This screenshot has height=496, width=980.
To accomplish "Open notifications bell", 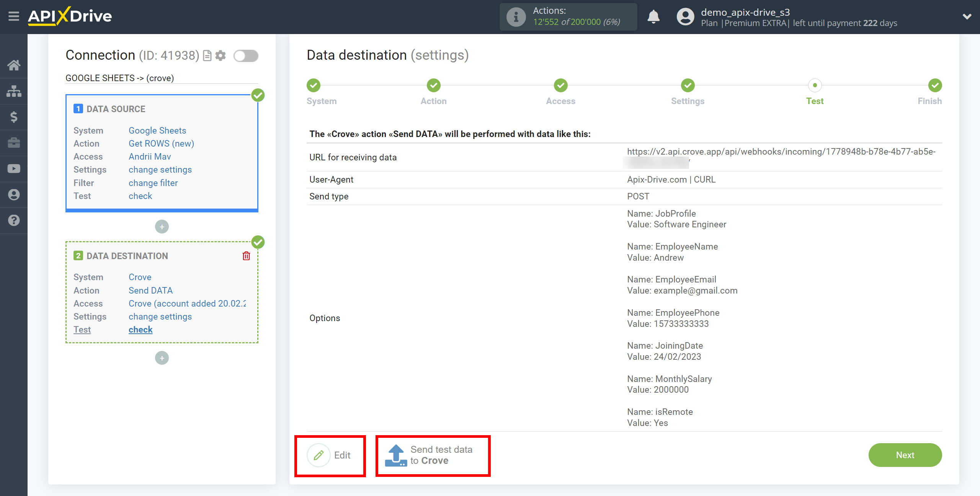I will pyautogui.click(x=653, y=17).
